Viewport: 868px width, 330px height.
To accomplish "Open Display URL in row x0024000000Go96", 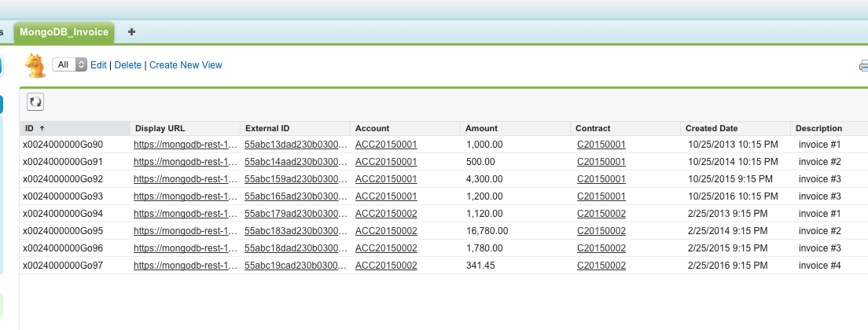I will 186,248.
